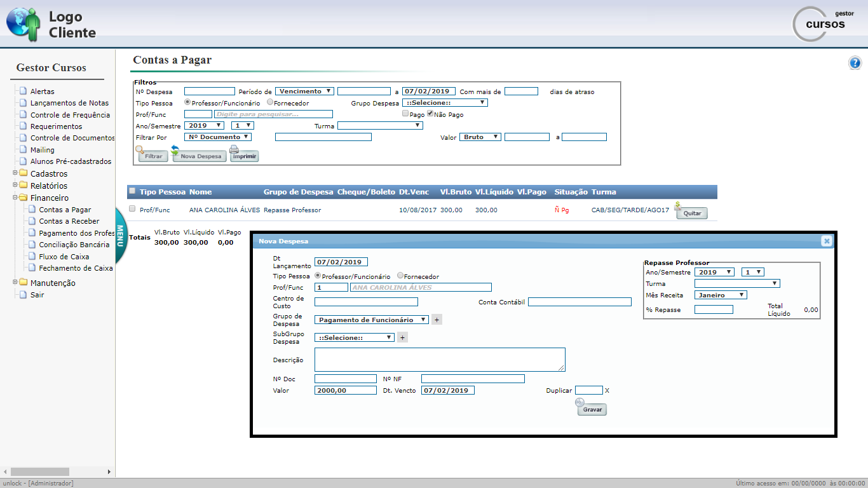Click the Dt. Vencto date field
This screenshot has height=488, width=868.
point(447,390)
